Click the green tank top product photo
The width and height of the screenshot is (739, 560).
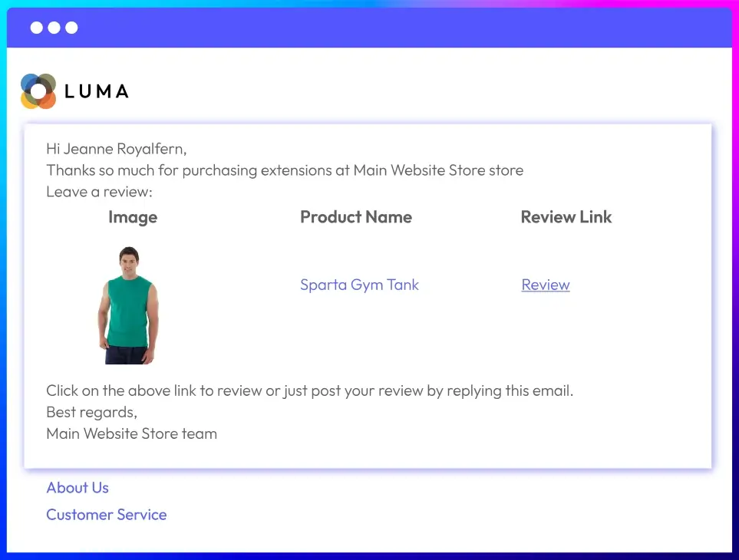tap(127, 305)
